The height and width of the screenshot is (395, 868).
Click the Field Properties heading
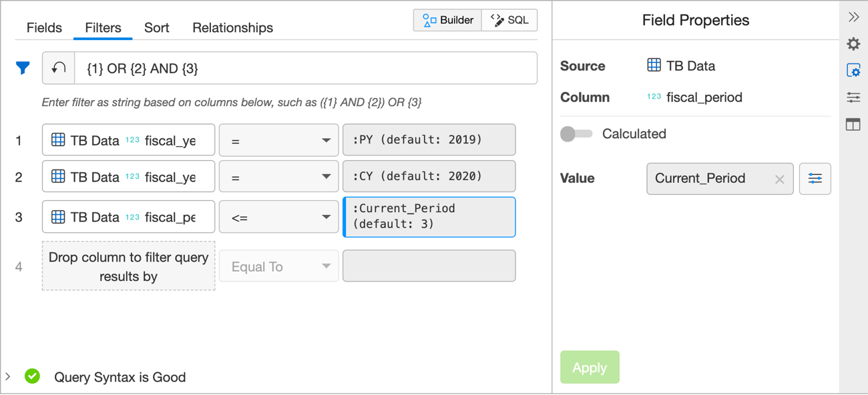696,20
